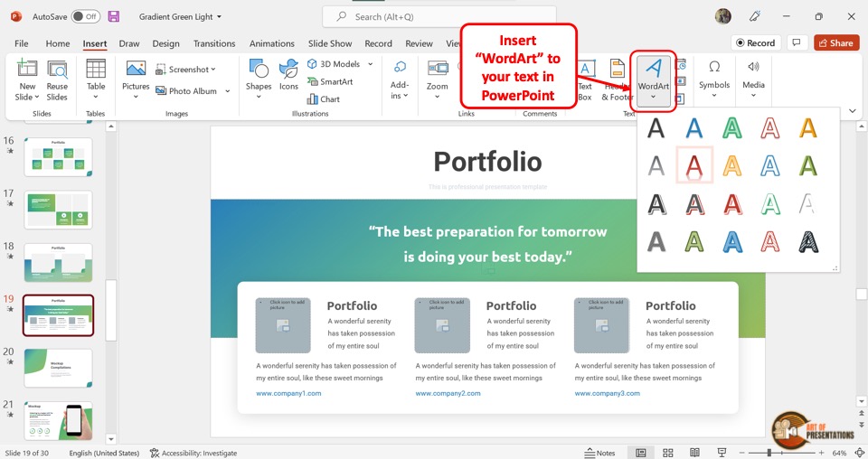The width and height of the screenshot is (868, 459).
Task: Click the fit slide to window icon
Action: 859,453
